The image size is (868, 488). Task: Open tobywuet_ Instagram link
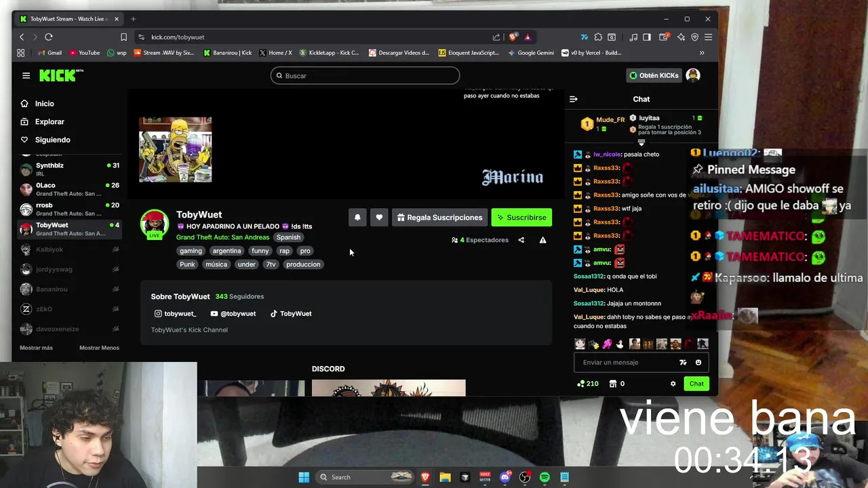[x=176, y=314]
